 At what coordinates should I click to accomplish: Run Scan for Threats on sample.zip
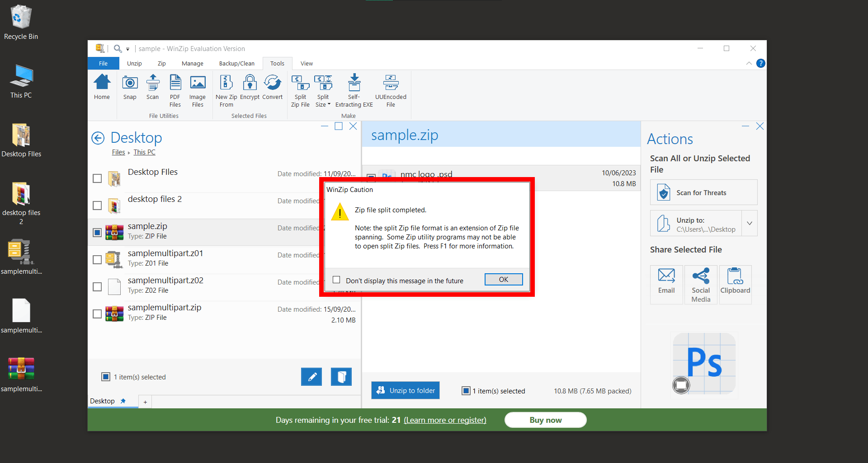pyautogui.click(x=703, y=192)
